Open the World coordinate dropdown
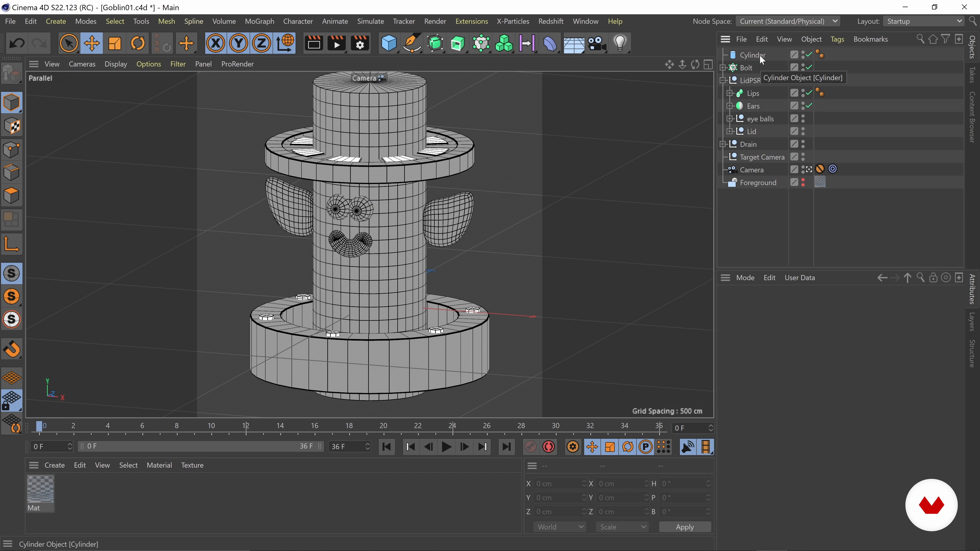This screenshot has width=980, height=551. point(560,527)
